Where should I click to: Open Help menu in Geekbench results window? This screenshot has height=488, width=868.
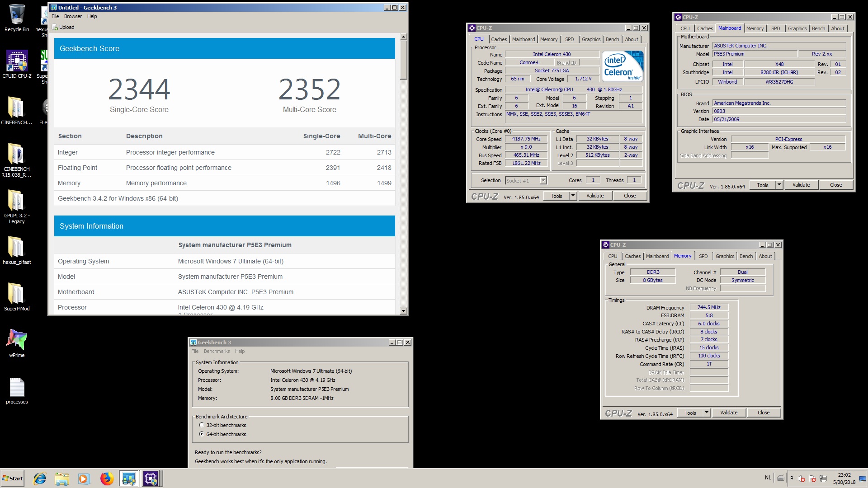coord(92,16)
